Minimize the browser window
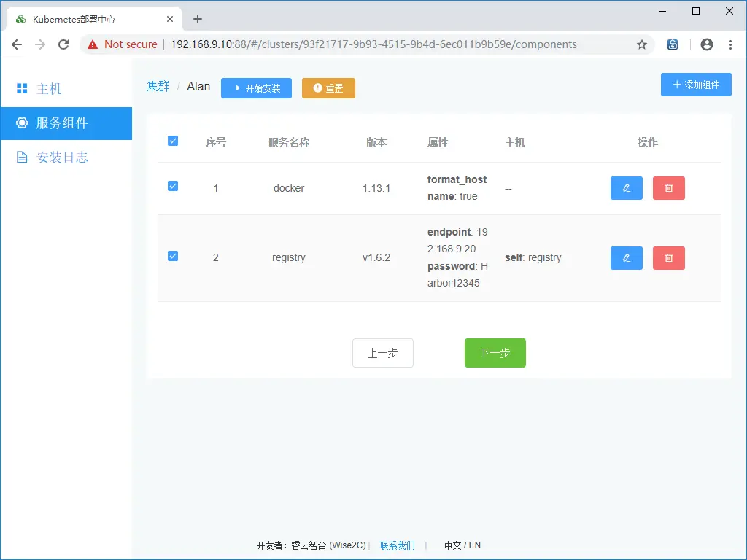 [662, 11]
